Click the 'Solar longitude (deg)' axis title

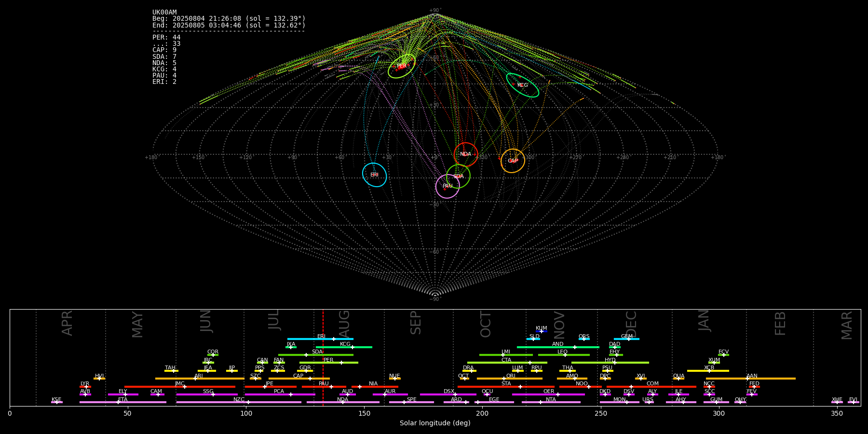click(x=435, y=423)
